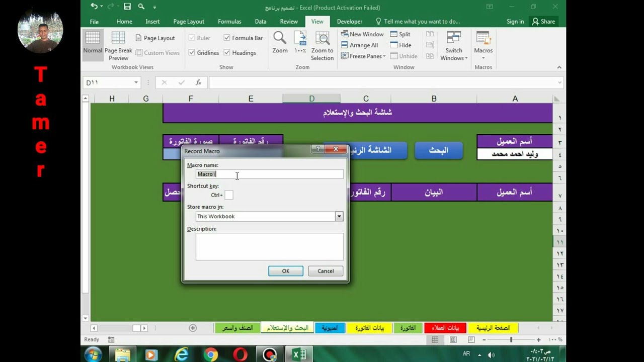Select the بيانات العملاء sheet tab

click(445, 328)
